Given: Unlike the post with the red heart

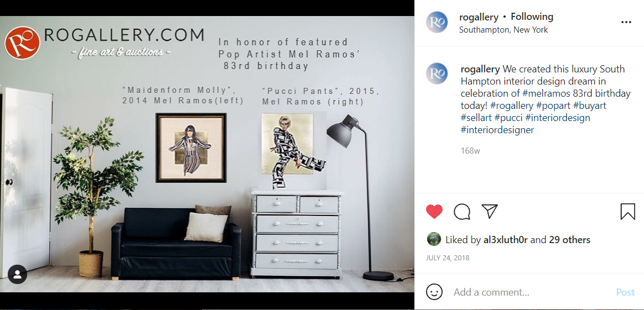Looking at the screenshot, I should click(x=434, y=212).
